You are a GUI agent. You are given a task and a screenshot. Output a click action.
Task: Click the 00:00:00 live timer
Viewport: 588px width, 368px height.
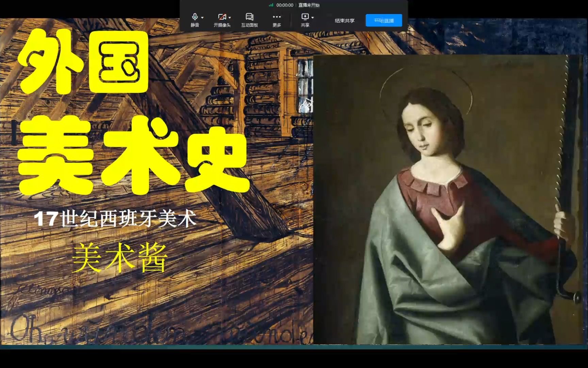(285, 5)
